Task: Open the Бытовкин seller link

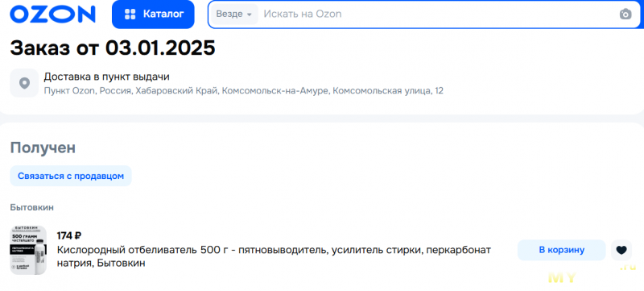Action: [x=31, y=207]
